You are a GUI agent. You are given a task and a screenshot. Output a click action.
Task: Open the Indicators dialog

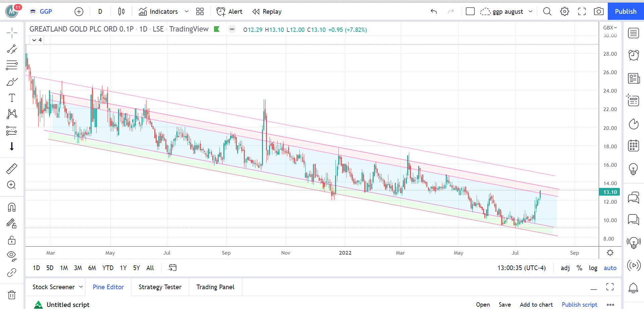[158, 11]
